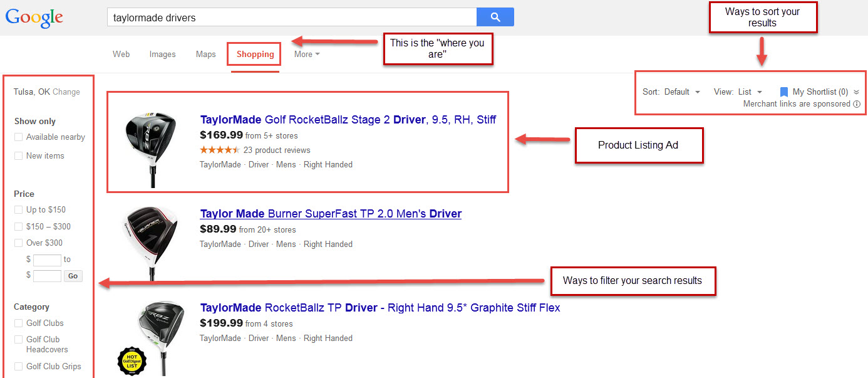The width and height of the screenshot is (868, 378).
Task: Switch to the Images tab
Action: point(162,54)
